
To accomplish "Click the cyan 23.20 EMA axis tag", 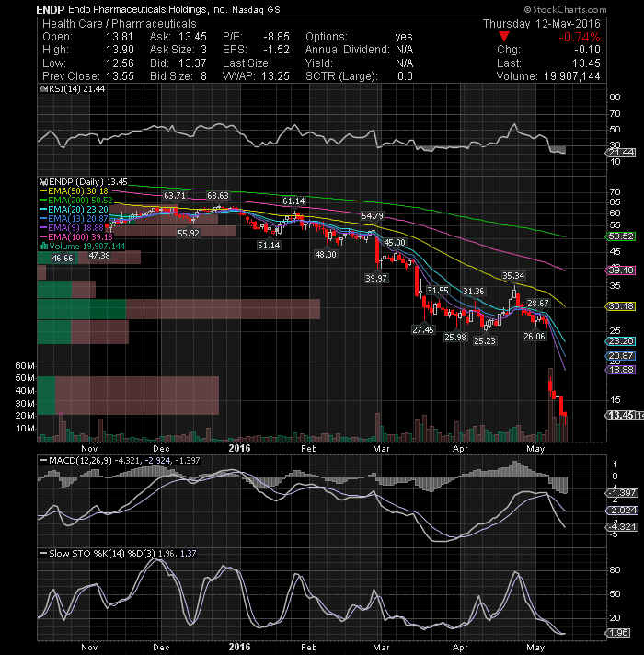I will 621,341.
